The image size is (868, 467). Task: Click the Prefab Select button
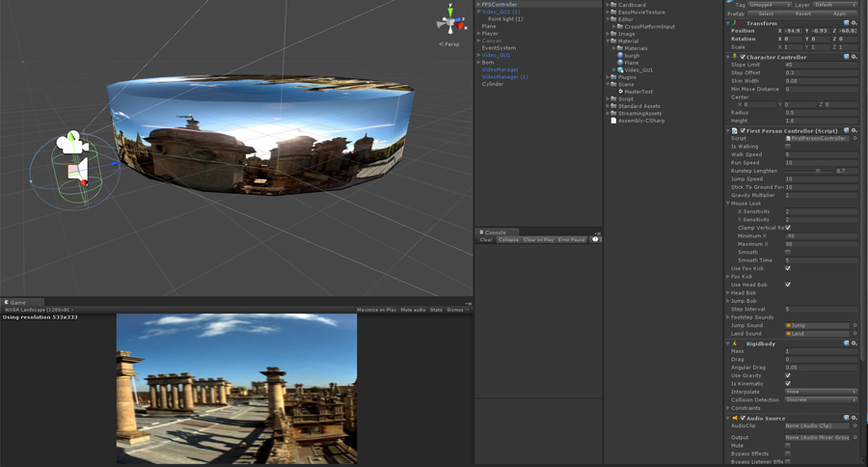pos(766,14)
